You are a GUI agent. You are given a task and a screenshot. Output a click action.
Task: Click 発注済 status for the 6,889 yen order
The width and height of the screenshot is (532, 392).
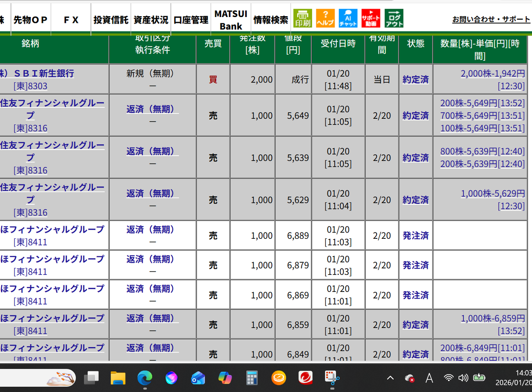click(x=416, y=236)
